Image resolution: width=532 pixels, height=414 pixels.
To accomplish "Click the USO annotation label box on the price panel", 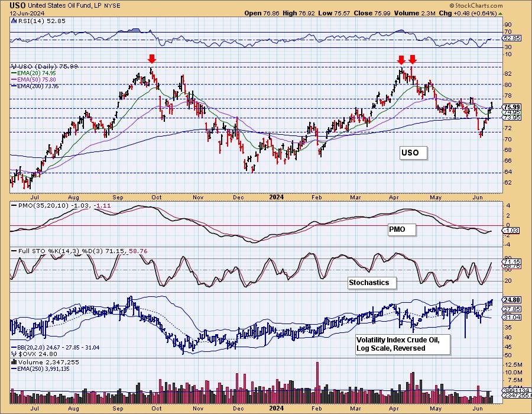I will [413, 153].
